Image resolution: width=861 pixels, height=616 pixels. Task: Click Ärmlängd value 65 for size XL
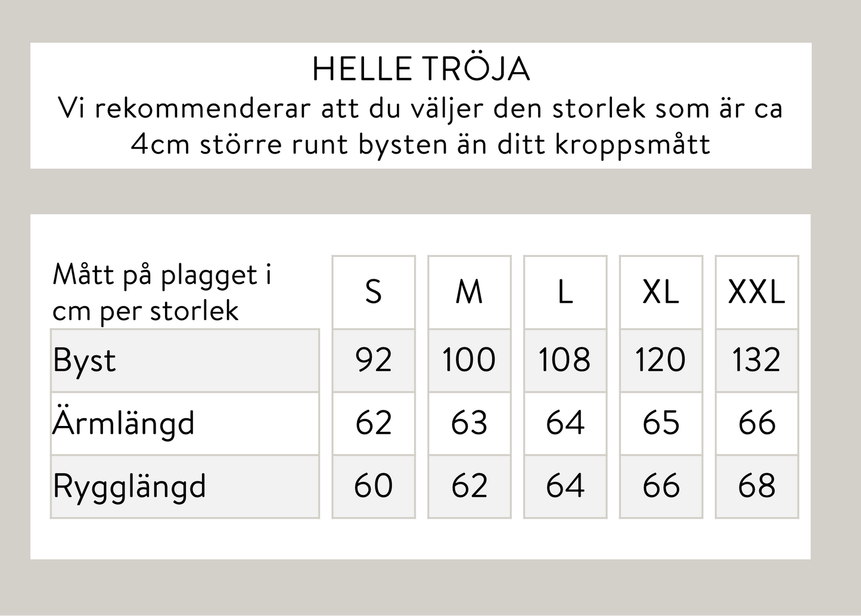pyautogui.click(x=661, y=424)
